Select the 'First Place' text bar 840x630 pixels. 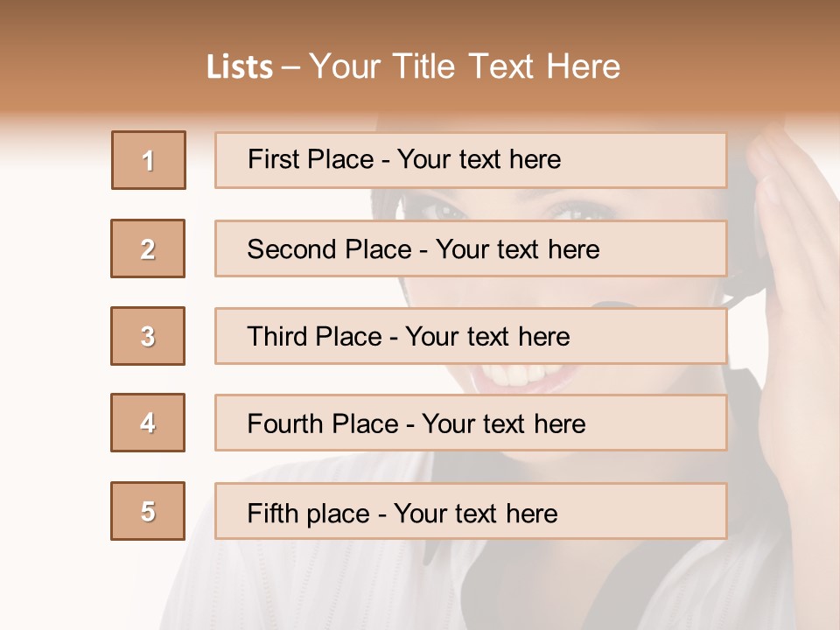(x=471, y=160)
